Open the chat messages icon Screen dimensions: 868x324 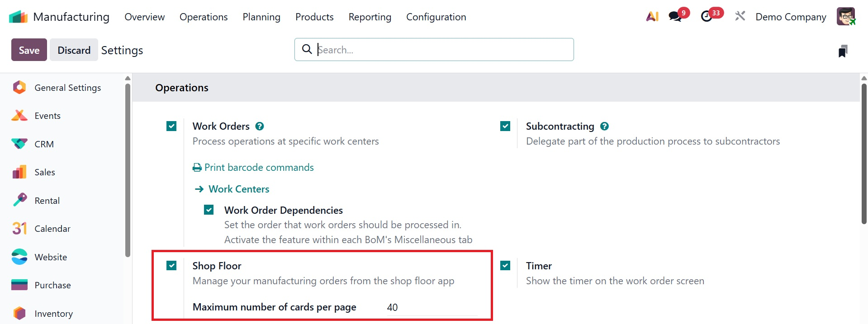[675, 17]
